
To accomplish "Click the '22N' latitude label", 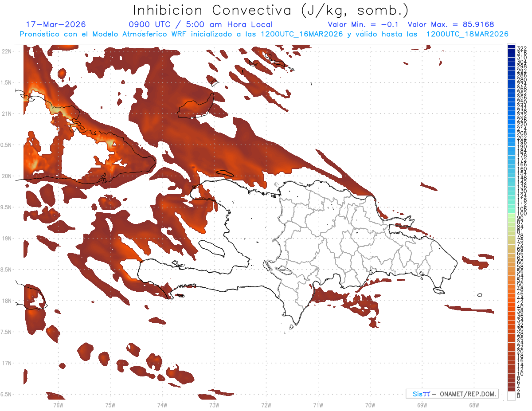I will click(8, 51).
